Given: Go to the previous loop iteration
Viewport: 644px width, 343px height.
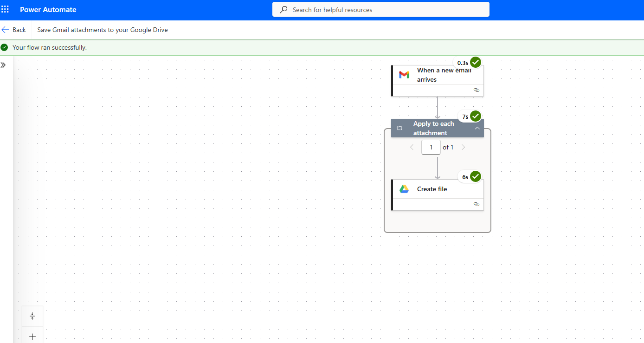Looking at the screenshot, I should pos(412,147).
